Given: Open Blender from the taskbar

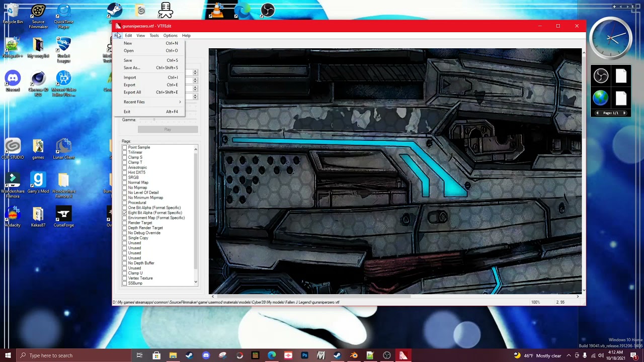Looking at the screenshot, I should point(354,355).
